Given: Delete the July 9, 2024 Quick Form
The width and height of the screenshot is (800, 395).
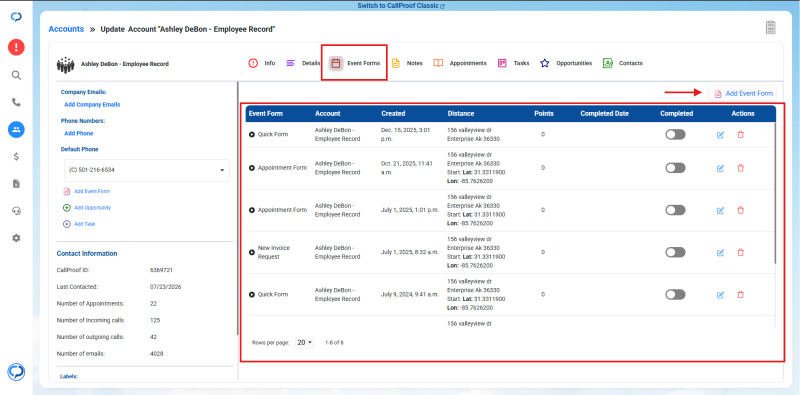Looking at the screenshot, I should pyautogui.click(x=741, y=294).
